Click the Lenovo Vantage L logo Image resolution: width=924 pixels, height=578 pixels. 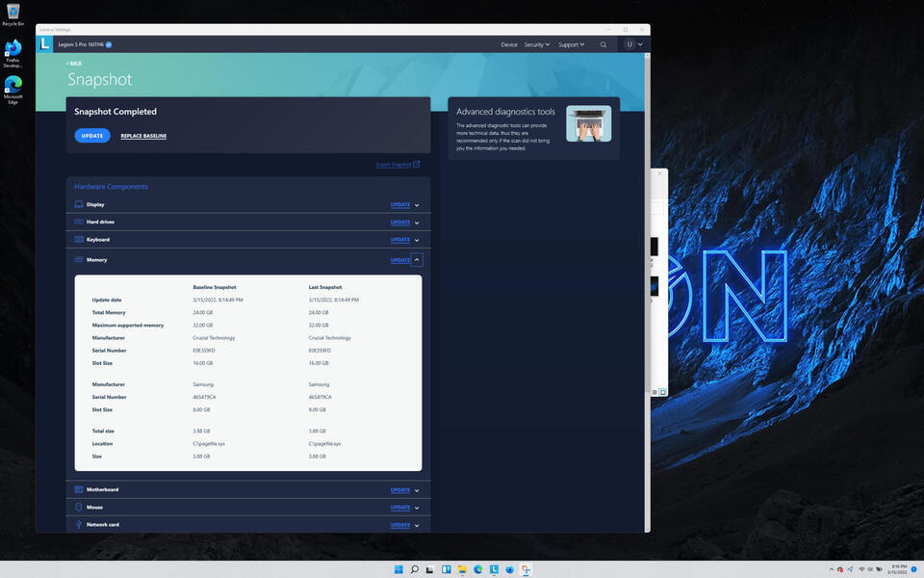point(44,44)
